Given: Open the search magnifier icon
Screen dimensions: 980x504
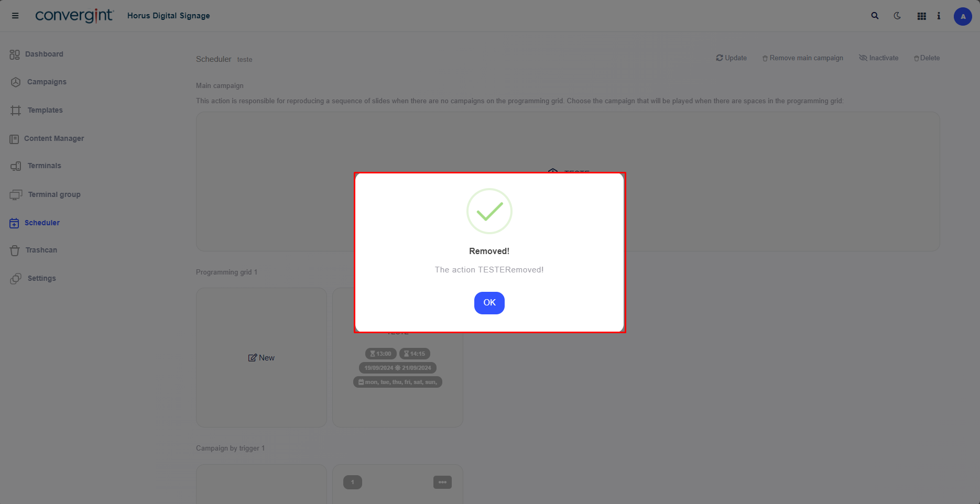Looking at the screenshot, I should [x=875, y=16].
